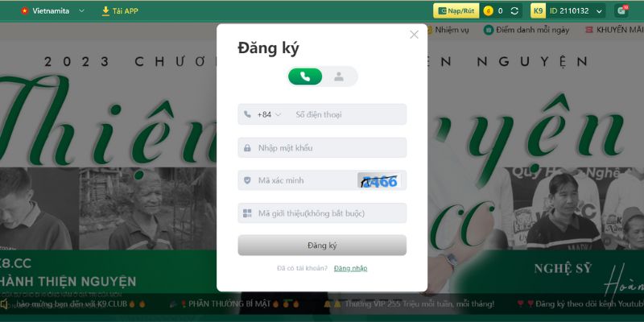This screenshot has width=644, height=322.
Task: Refresh the captcha image 1466
Action: tap(379, 180)
